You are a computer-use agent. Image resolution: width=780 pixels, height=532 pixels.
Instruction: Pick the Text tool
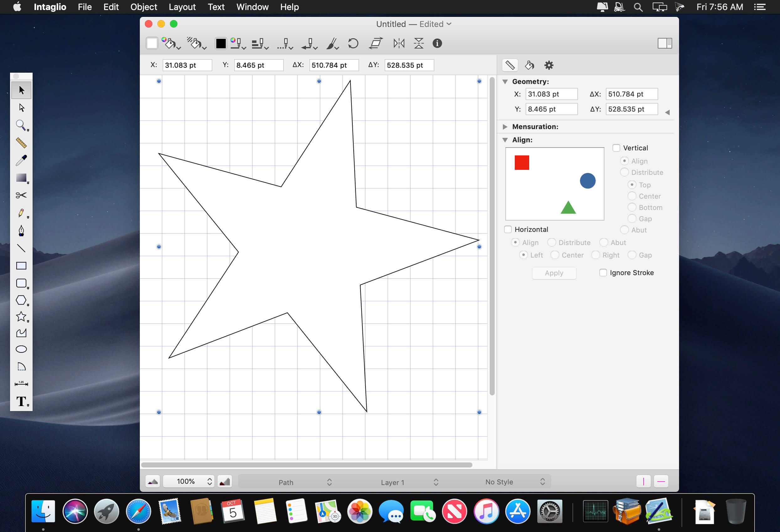[22, 401]
